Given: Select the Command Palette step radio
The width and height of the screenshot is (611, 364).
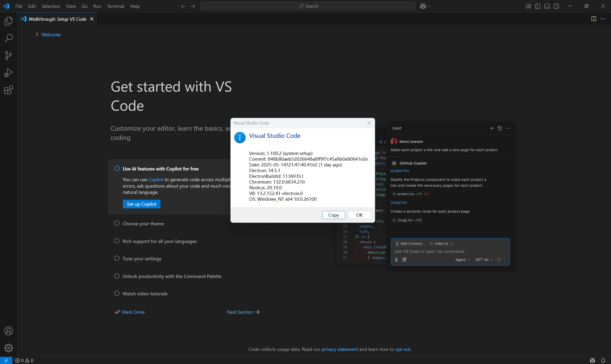Looking at the screenshot, I should 117,276.
